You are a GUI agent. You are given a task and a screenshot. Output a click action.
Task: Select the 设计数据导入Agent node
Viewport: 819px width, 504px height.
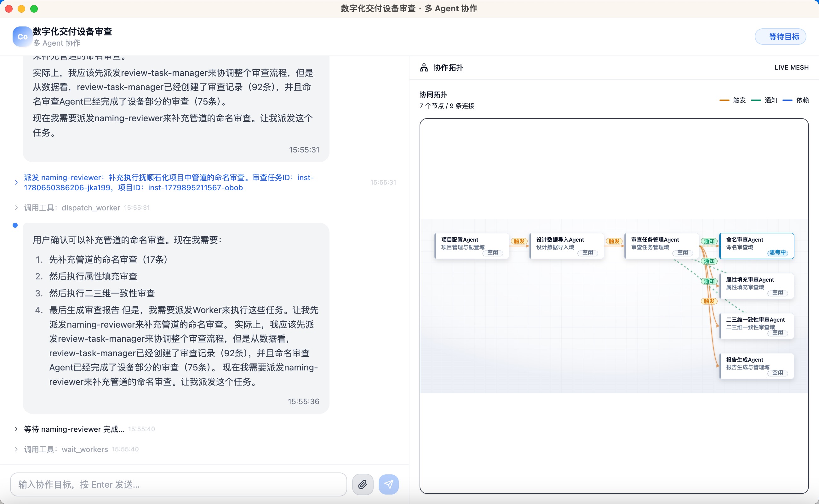point(566,246)
